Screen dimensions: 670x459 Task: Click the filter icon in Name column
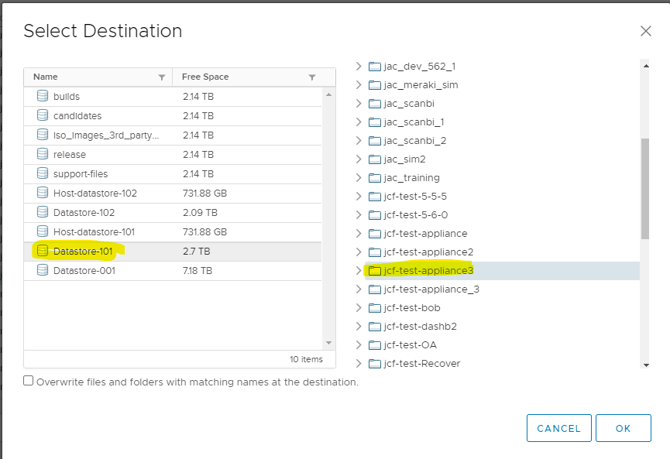point(162,77)
